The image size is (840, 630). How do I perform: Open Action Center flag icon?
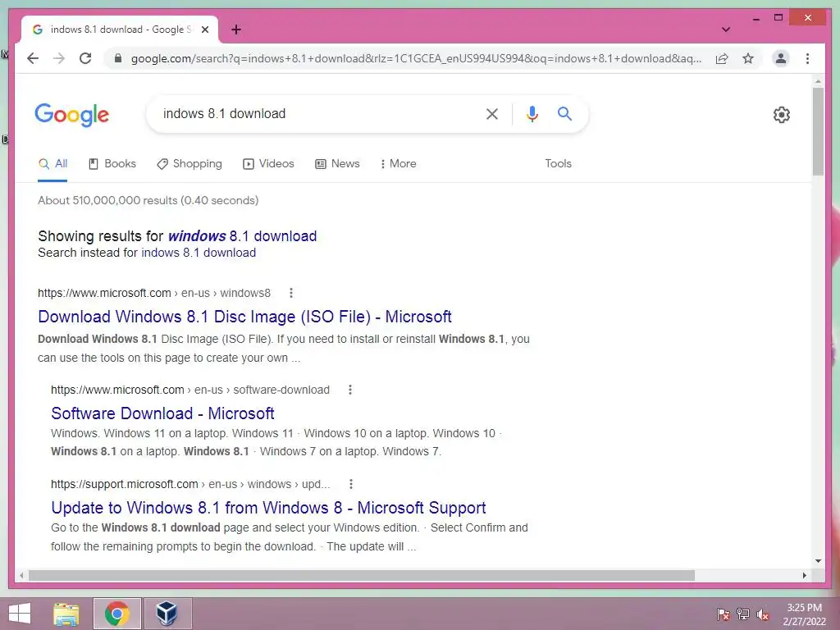coord(724,614)
